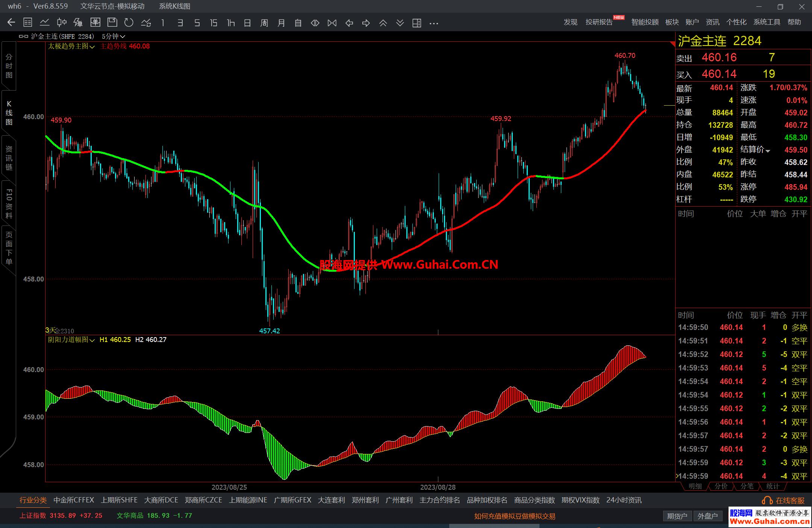The image size is (812, 528).
Task: Select the 1h period button
Action: coord(230,23)
